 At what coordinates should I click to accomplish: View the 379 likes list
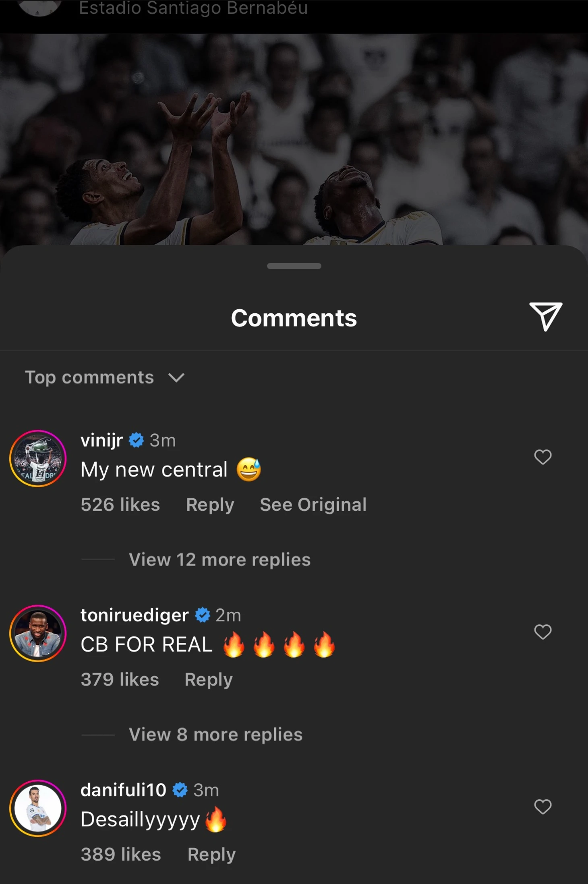120,679
